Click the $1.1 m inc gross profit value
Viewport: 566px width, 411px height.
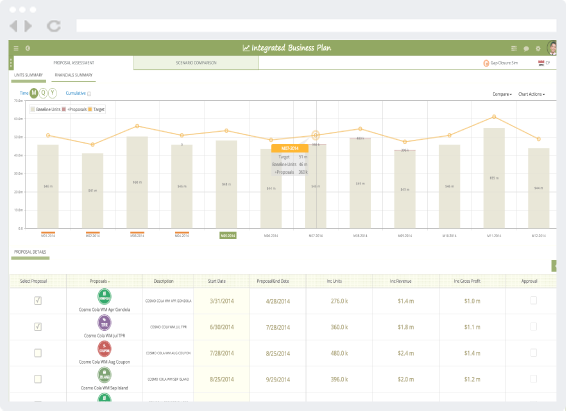pos(472,327)
